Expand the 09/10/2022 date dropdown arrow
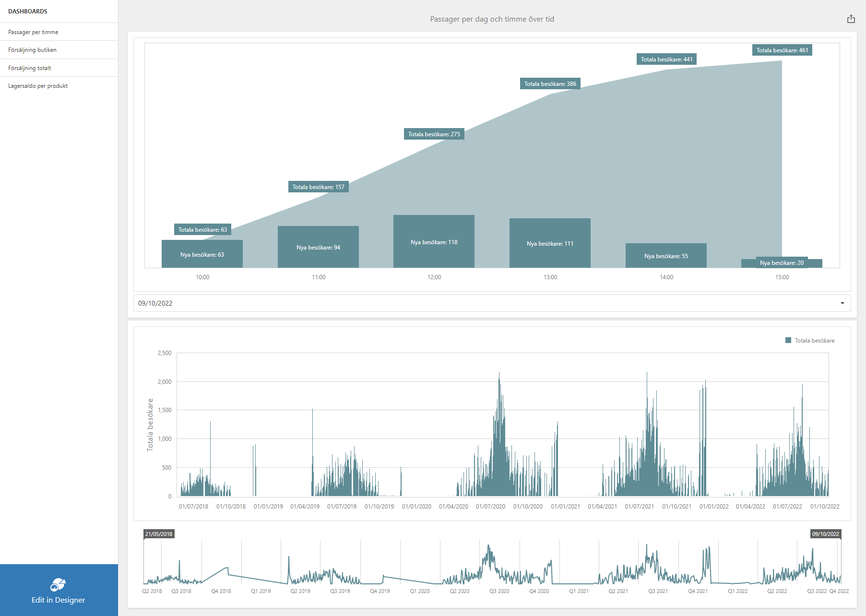The height and width of the screenshot is (616, 866). click(x=842, y=303)
